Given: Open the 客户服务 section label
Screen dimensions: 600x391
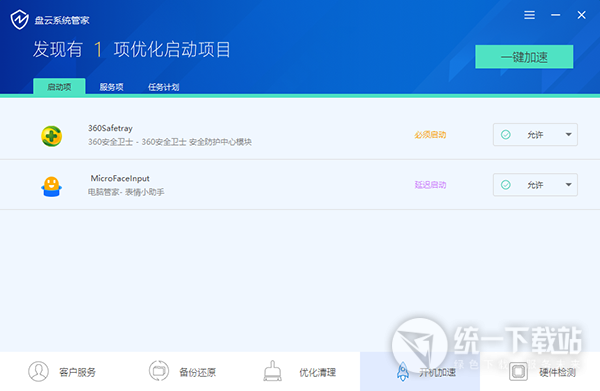Looking at the screenshot, I should [x=77, y=372].
